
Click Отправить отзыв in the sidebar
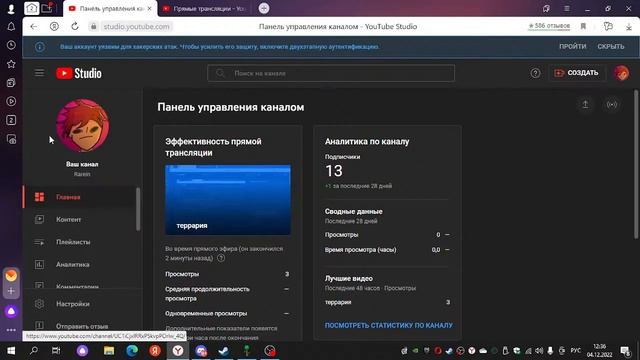coord(81,326)
